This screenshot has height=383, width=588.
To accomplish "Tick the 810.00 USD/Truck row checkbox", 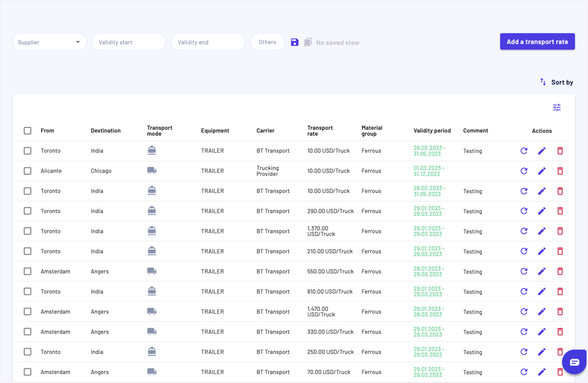I will point(27,291).
